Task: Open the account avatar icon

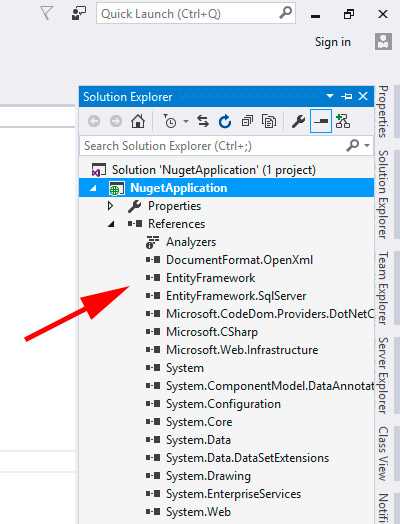Action: pyautogui.click(x=383, y=41)
